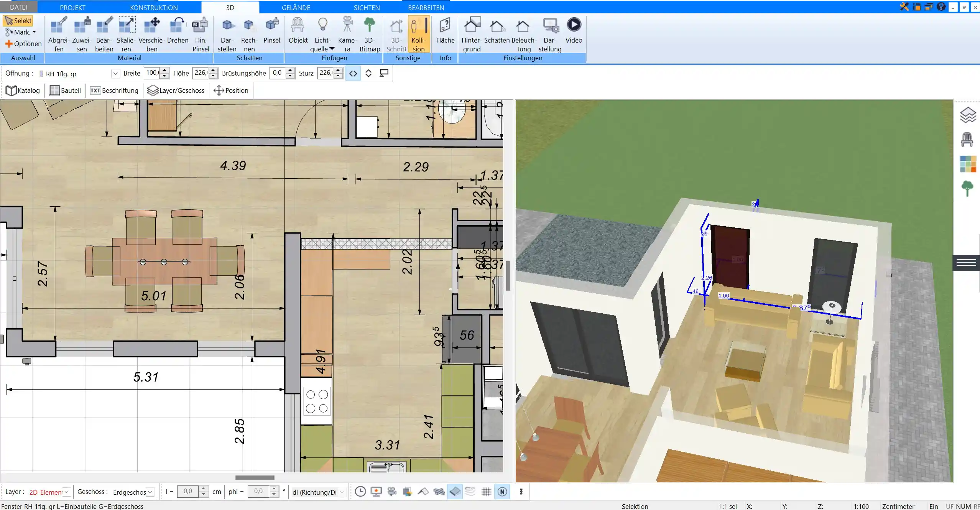The image size is (980, 510).
Task: Switch to SICHTEN tab
Action: tap(367, 7)
